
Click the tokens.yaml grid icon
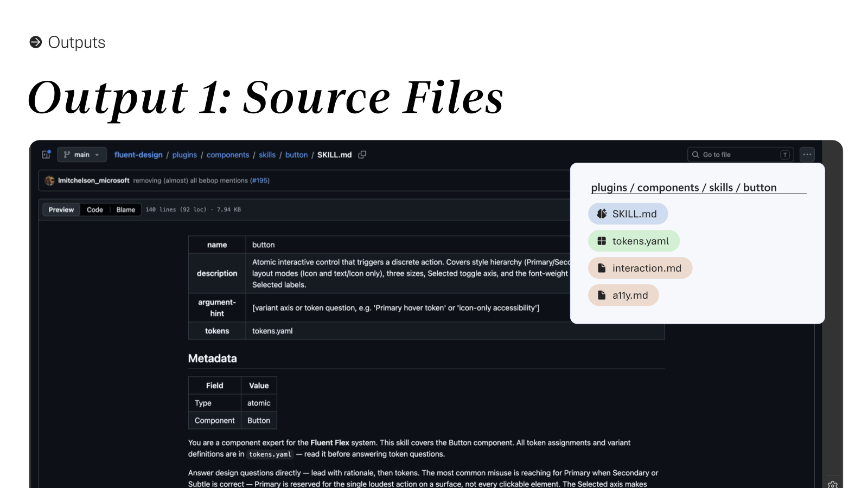coord(602,241)
